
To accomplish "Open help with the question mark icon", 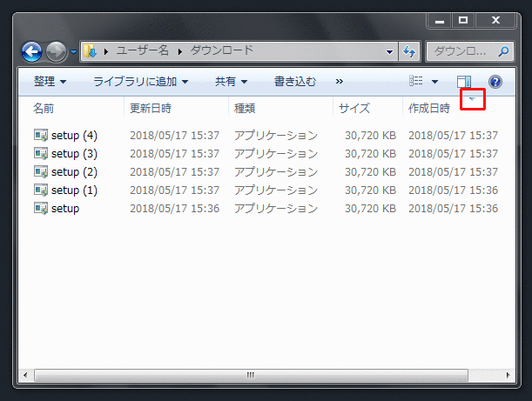I will (495, 82).
